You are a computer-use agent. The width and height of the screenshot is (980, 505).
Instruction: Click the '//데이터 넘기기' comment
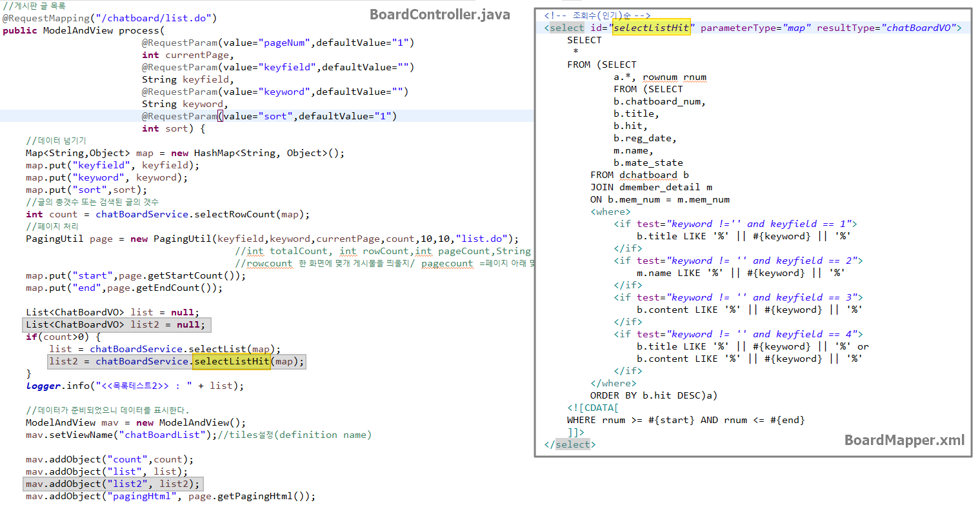click(55, 141)
